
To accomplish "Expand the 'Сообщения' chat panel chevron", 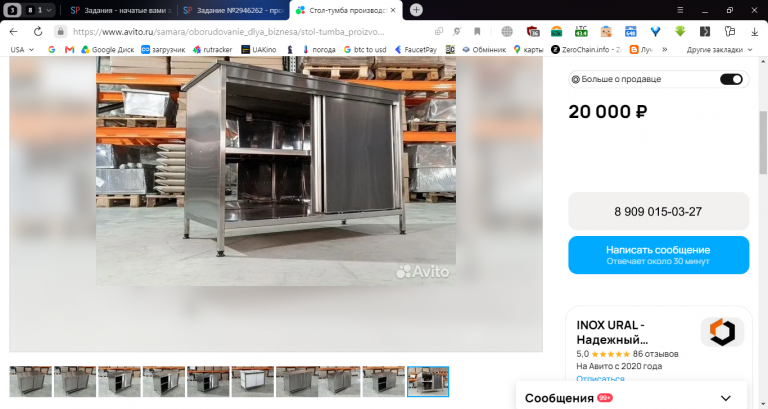I will tap(725, 398).
